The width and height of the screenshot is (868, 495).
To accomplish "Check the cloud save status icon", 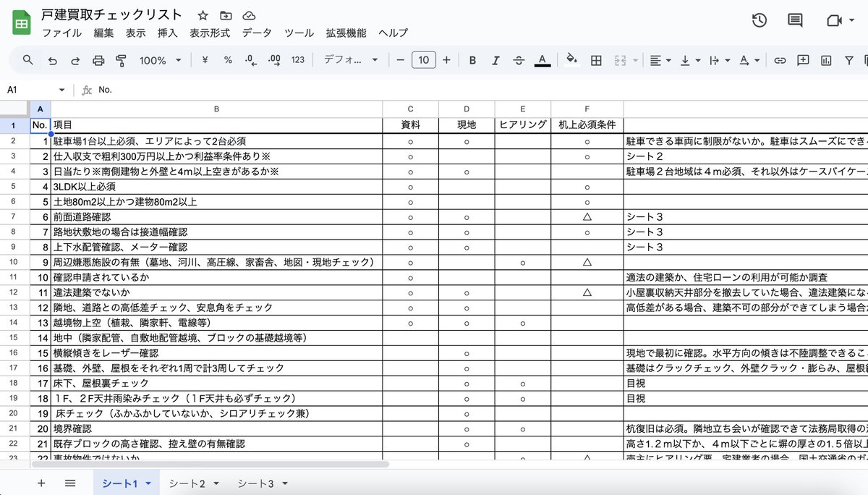I will (x=249, y=15).
